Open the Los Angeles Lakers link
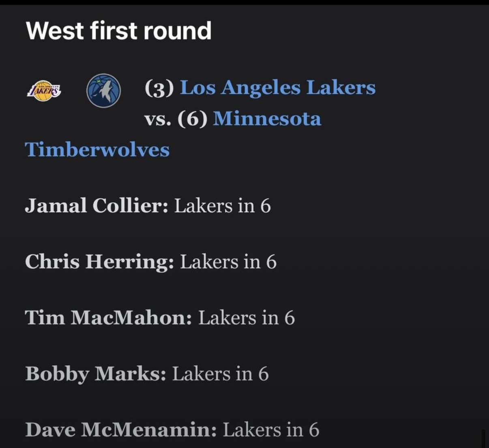 click(x=278, y=87)
